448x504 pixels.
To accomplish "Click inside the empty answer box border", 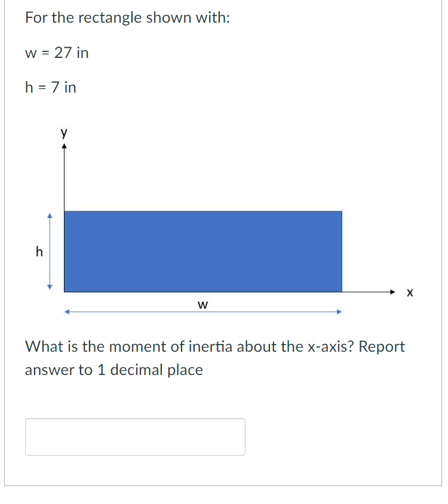I will (134, 437).
